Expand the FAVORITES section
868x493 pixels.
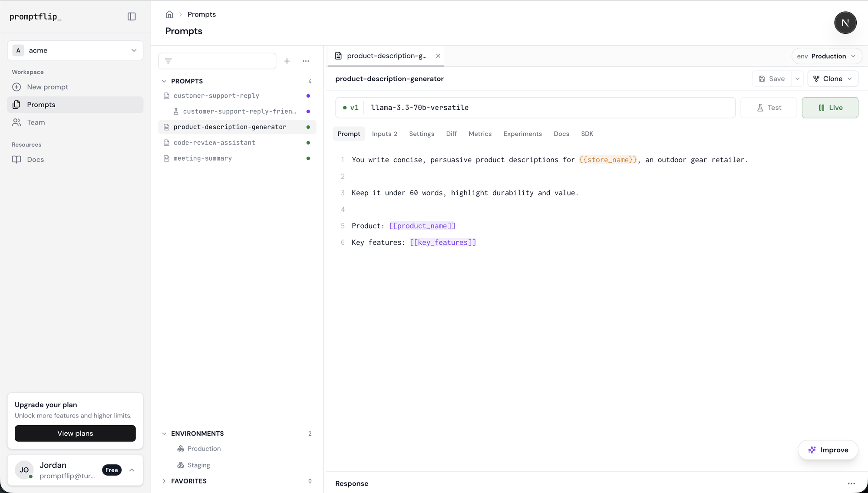[x=164, y=481]
